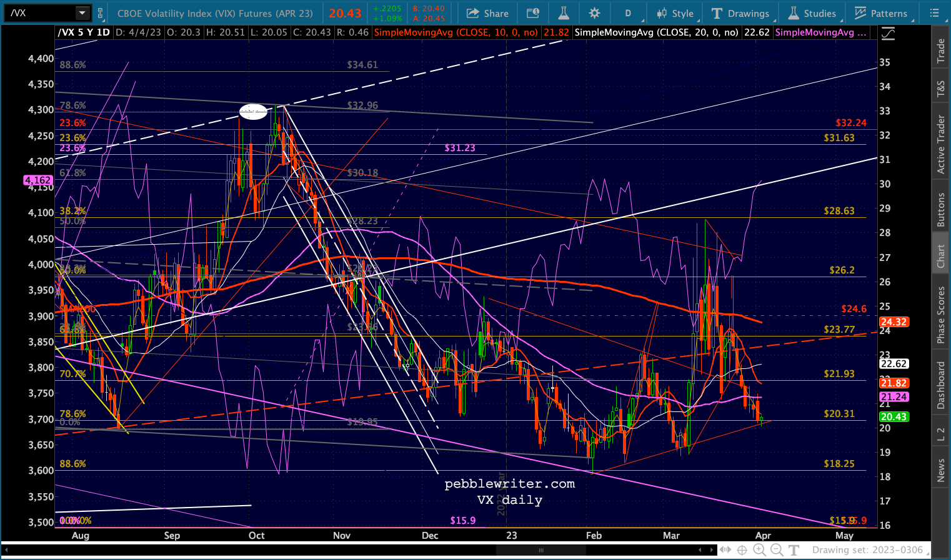The image size is (951, 560).
Task: Open the Phase Scores side tab
Action: [x=940, y=315]
